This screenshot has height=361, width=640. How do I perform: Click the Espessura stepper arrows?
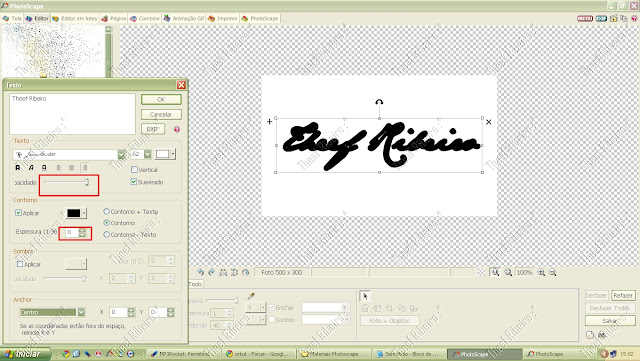pos(82,232)
